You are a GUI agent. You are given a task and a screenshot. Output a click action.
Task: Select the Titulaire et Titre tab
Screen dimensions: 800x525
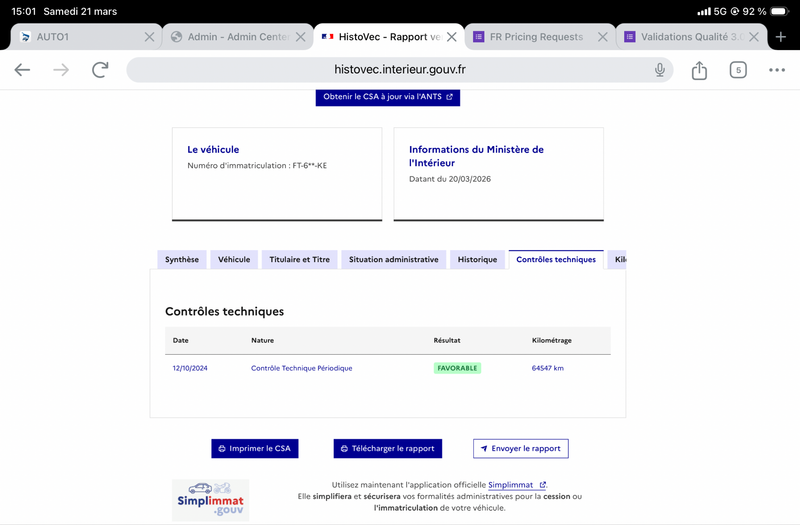(299, 260)
